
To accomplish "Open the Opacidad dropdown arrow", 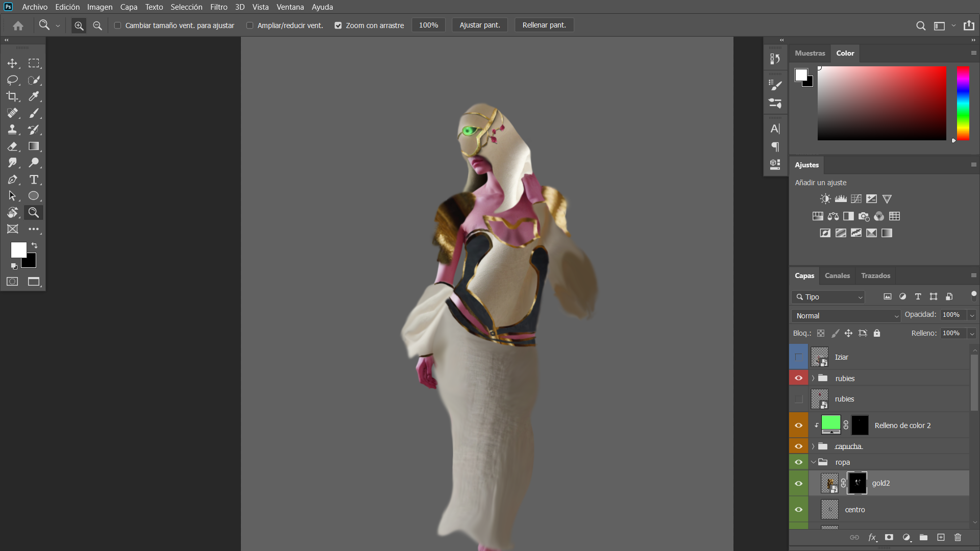I will click(x=972, y=315).
